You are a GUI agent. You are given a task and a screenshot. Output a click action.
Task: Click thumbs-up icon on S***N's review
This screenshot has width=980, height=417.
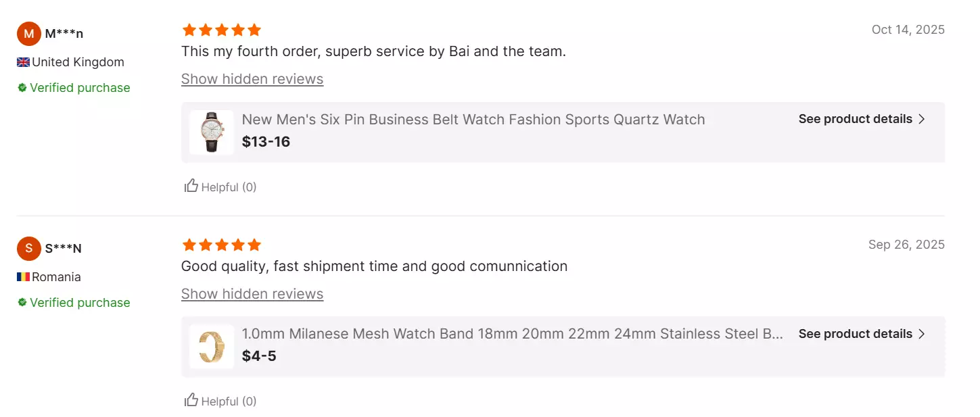191,400
